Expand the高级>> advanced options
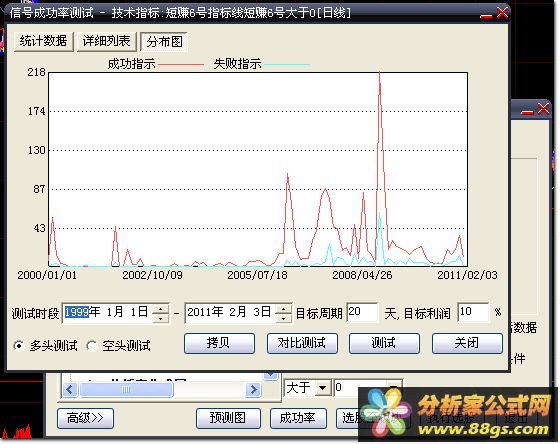This screenshot has width=560, height=444. tap(85, 418)
